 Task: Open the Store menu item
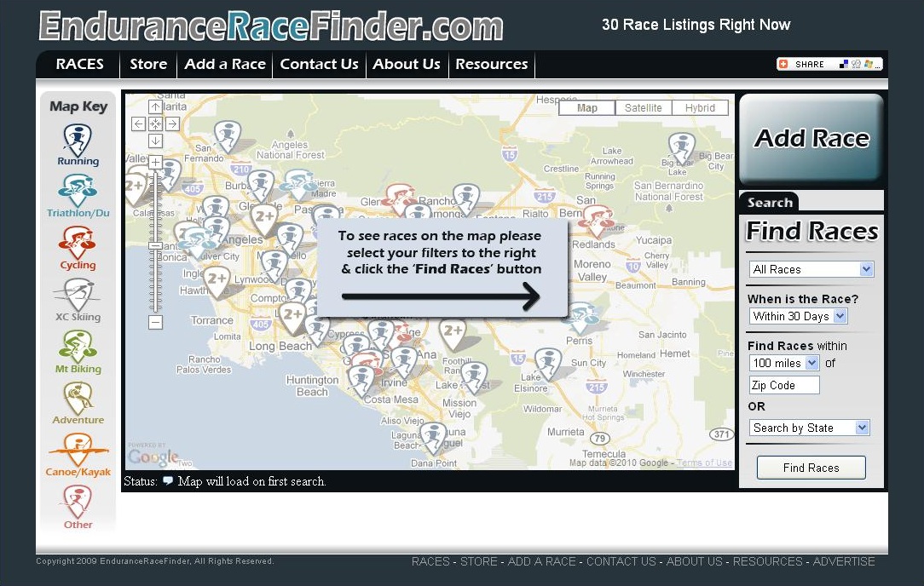click(148, 64)
